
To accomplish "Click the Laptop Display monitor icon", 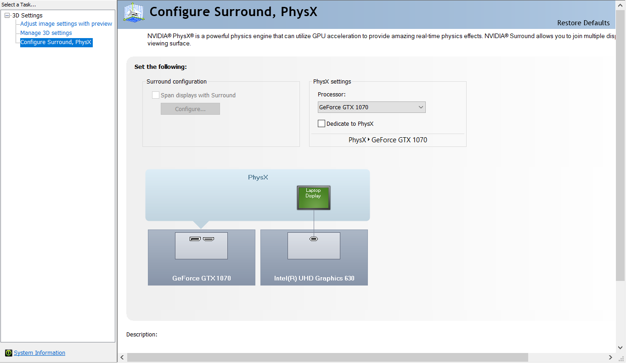I will (x=314, y=198).
